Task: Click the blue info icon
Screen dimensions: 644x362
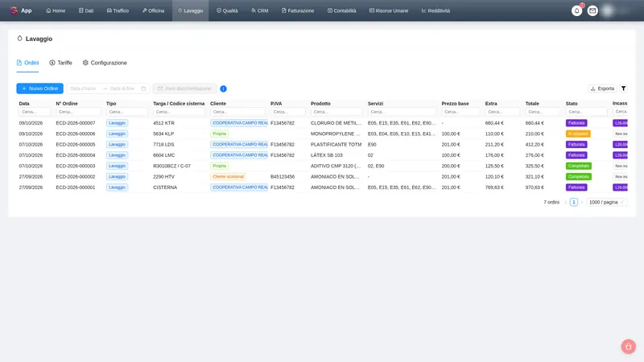Action: (224, 88)
